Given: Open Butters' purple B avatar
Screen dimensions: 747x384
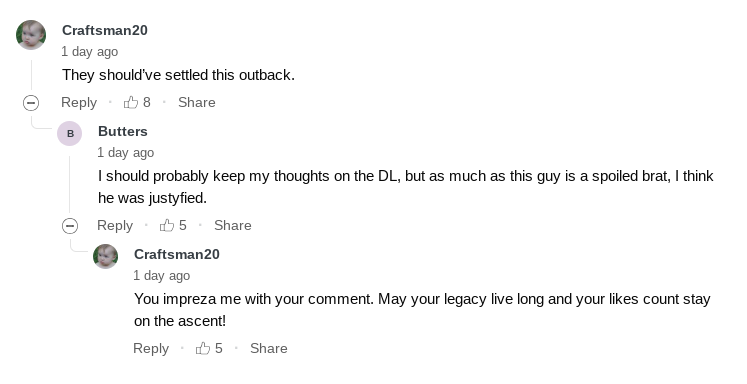Looking at the screenshot, I should click(x=70, y=133).
